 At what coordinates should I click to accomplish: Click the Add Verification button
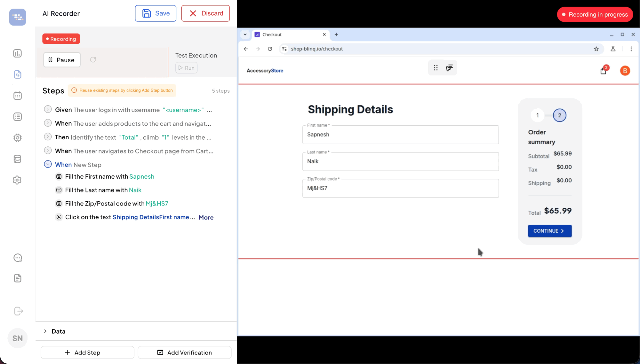pyautogui.click(x=185, y=352)
